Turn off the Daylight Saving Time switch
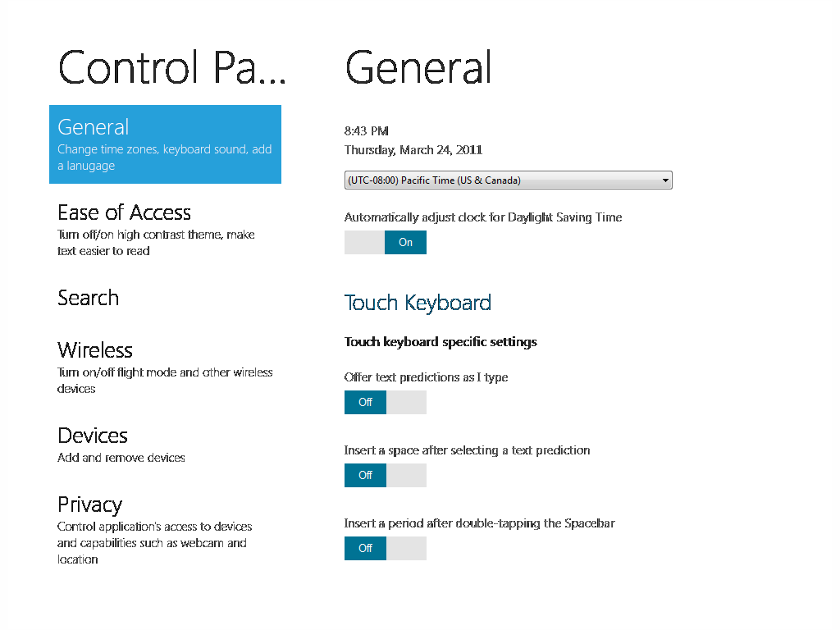The image size is (840, 630). point(386,243)
